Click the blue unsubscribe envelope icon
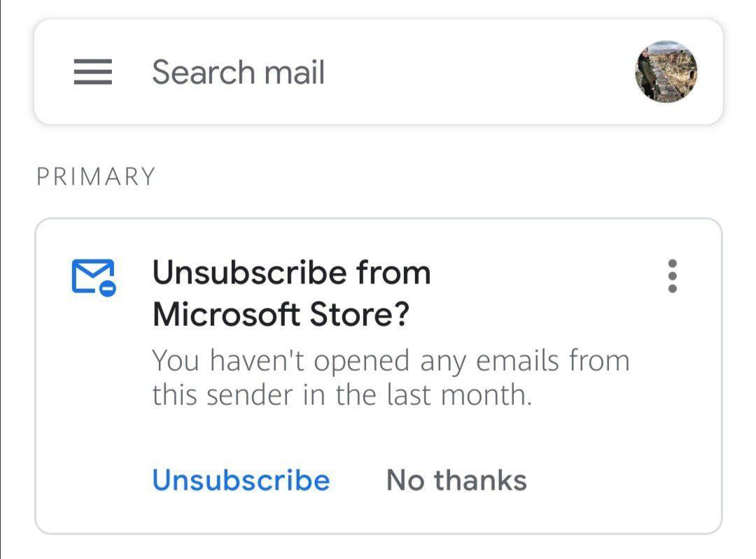Screen dimensions: 756x559 point(94,277)
